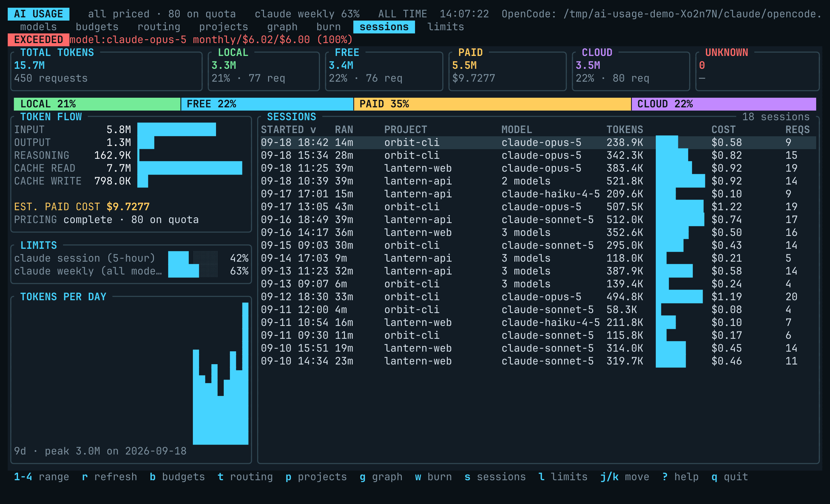Select the 09-13 11:23 lantern-api session
Image resolution: width=830 pixels, height=504 pixels.
[538, 271]
